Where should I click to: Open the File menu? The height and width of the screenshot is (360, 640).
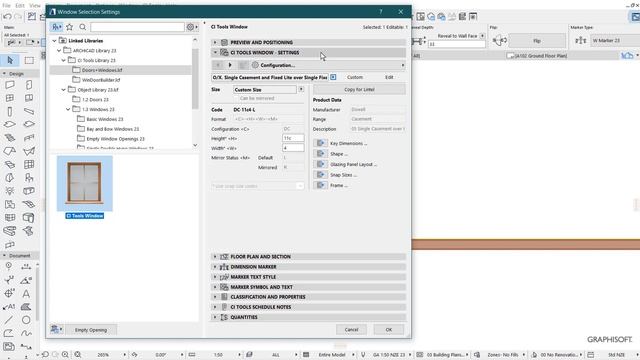(x=7, y=5)
